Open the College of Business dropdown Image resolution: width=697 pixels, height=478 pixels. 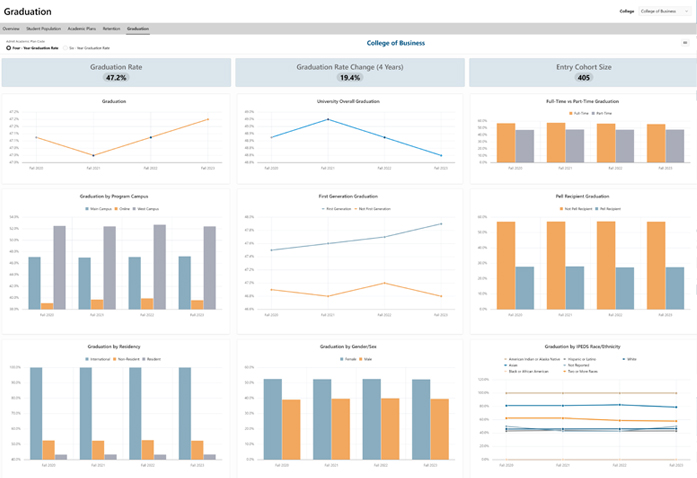[665, 11]
